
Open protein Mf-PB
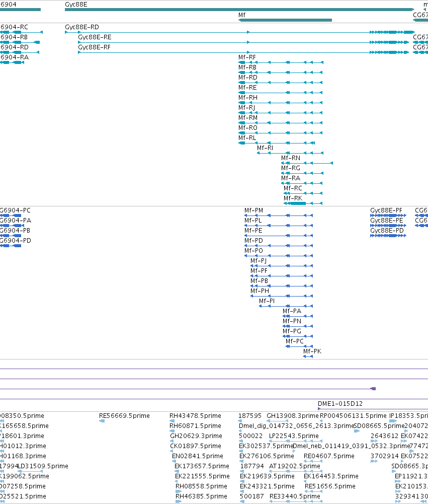click(x=259, y=281)
